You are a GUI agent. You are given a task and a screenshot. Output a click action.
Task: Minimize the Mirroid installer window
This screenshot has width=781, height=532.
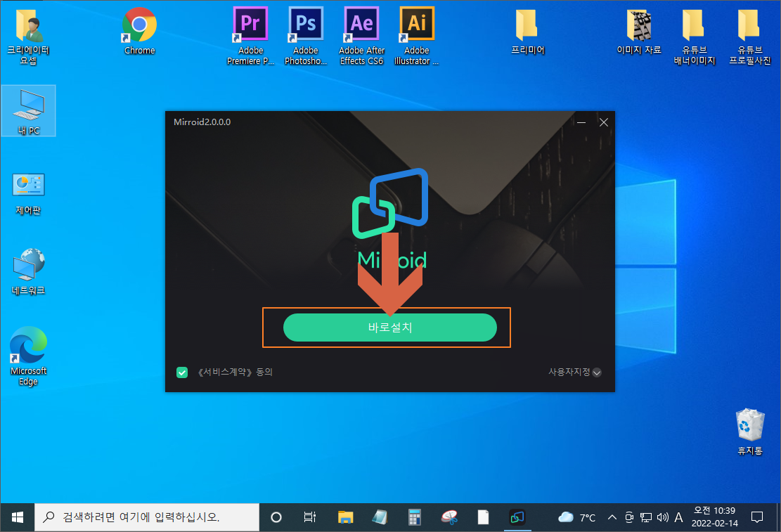[x=581, y=122]
